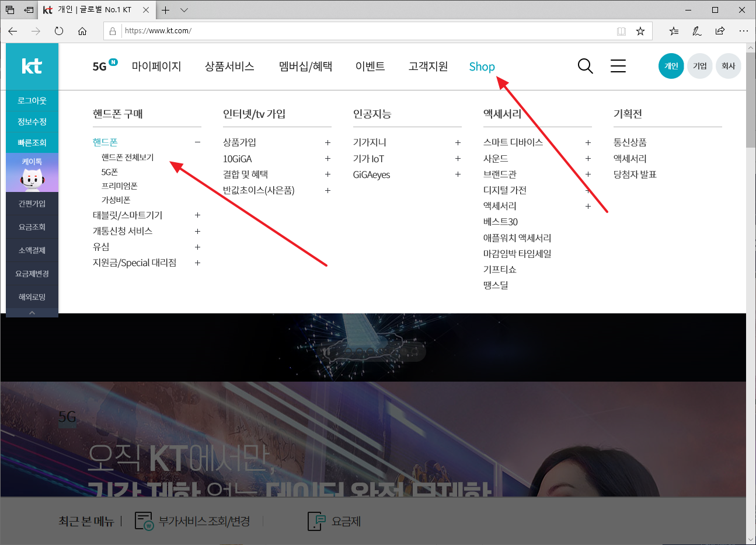Open 프리미엄폰 submenu link
The height and width of the screenshot is (545, 756).
120,186
